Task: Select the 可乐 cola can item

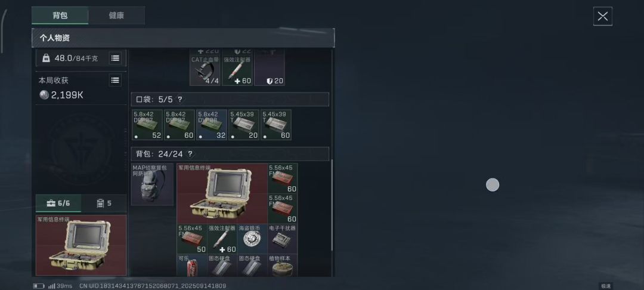Action: [x=192, y=266]
